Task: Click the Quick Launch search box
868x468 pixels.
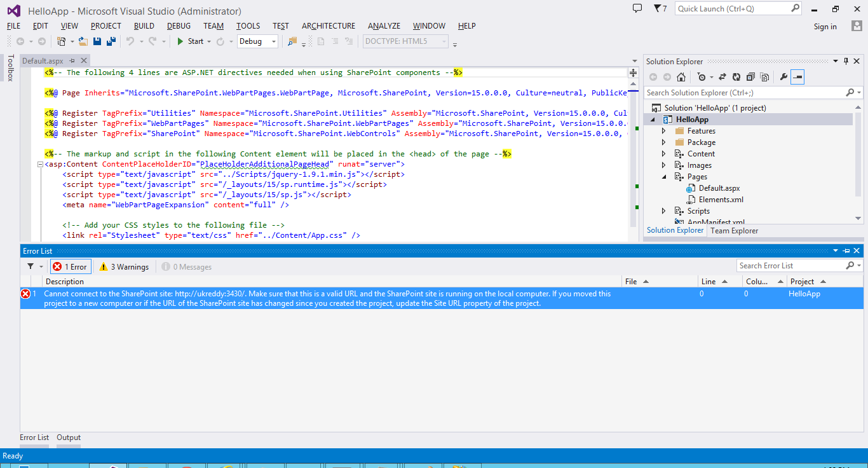Action: coord(738,9)
